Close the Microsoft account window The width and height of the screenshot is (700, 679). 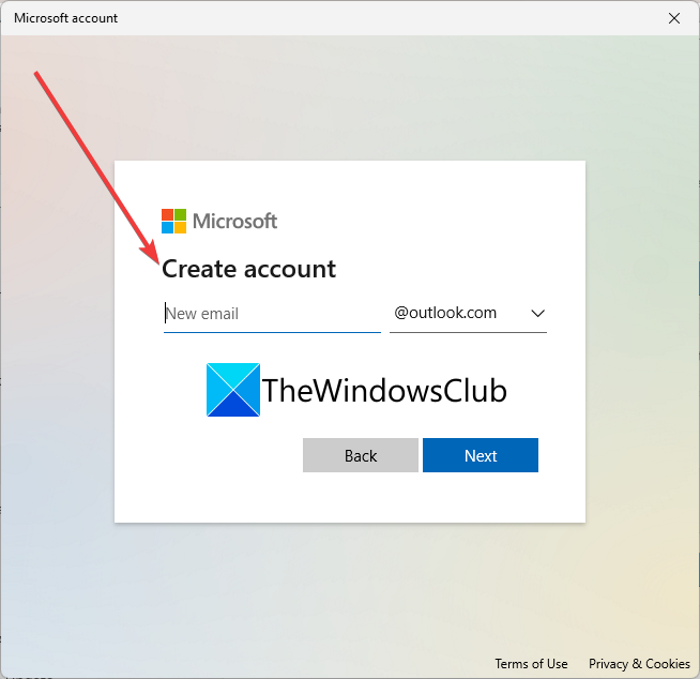point(674,18)
